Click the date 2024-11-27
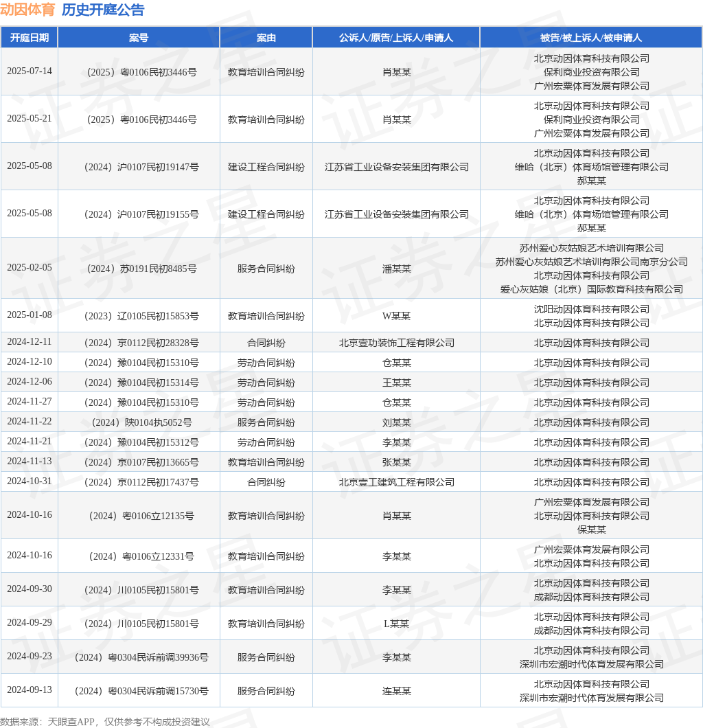Image resolution: width=703 pixels, height=728 pixels. [x=30, y=402]
